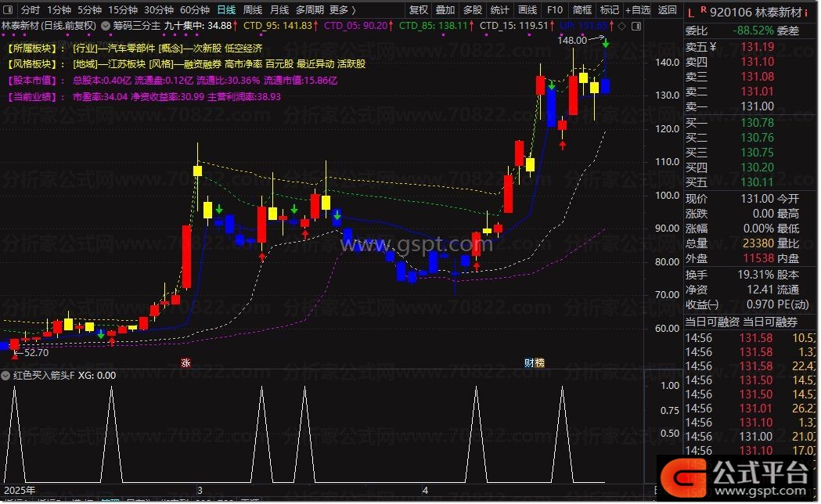Click the stock code 920106 in quote header
The height and width of the screenshot is (504, 821).
point(732,13)
